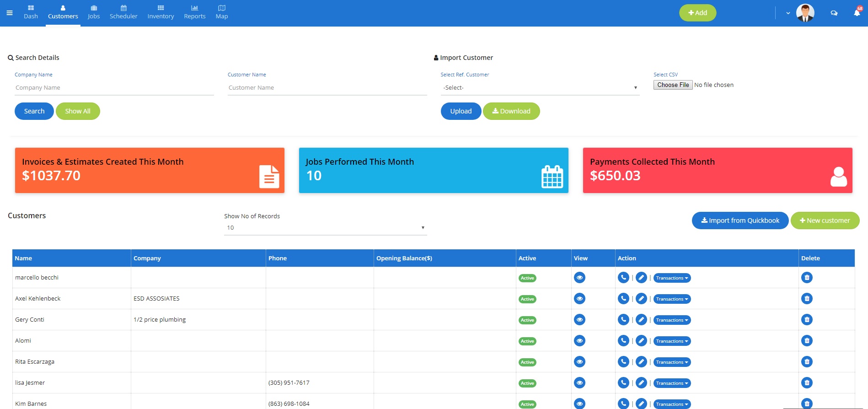Click the invoices document icon
Image resolution: width=868 pixels, height=409 pixels.
click(269, 177)
